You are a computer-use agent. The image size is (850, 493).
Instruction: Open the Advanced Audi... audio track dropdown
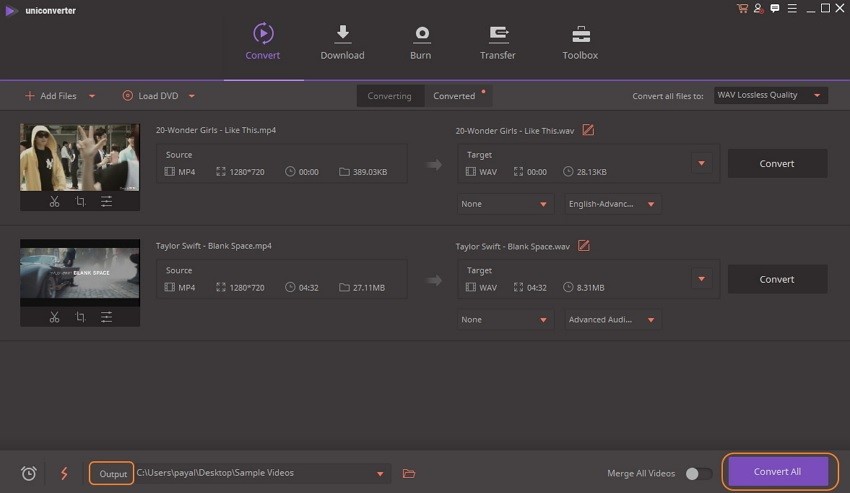coord(613,319)
